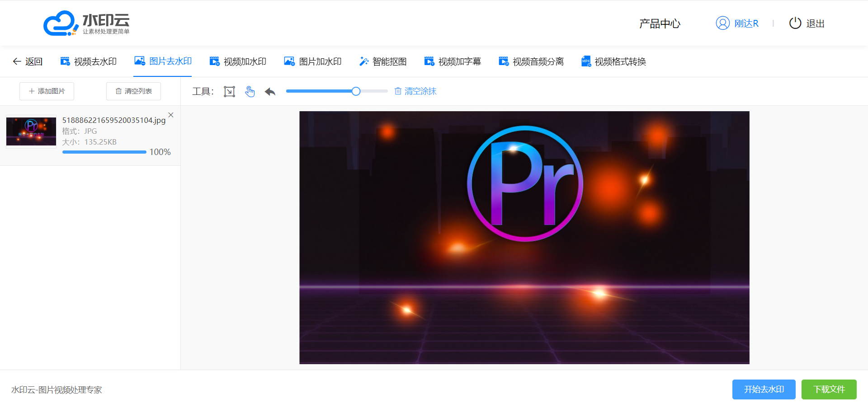The image size is (868, 408).
Task: Click 清空涂抹 link
Action: pos(415,91)
